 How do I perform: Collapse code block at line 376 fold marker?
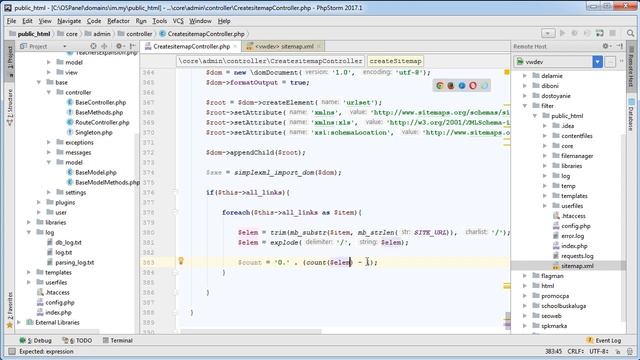click(175, 192)
